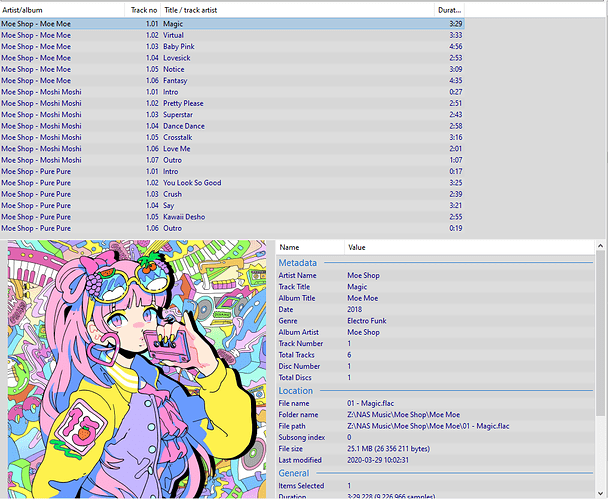Click the Disc Number row
Screen dimensions: 608x499
435,366
